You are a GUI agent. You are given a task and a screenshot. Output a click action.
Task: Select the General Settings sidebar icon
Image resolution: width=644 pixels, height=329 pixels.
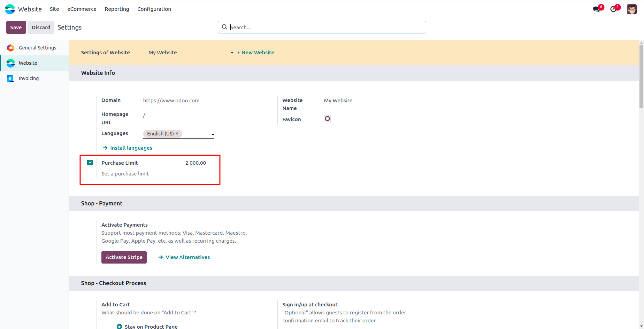point(11,48)
